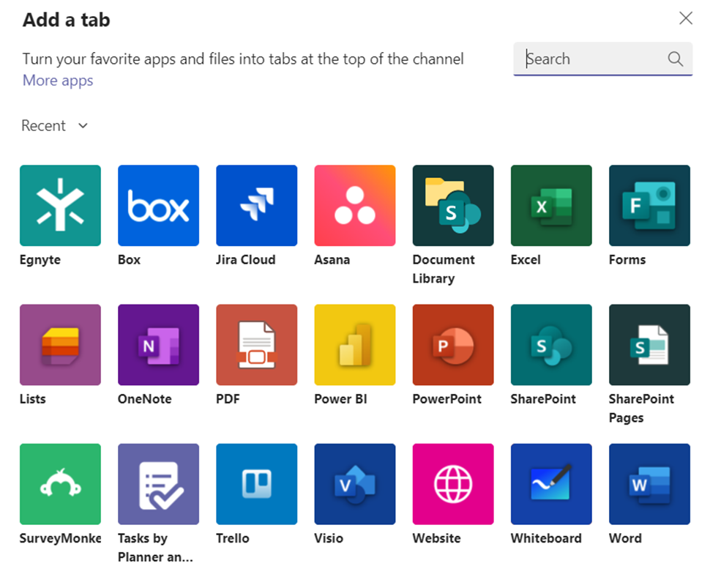This screenshot has width=721, height=588.
Task: Select the PowerPoint app icon
Action: tap(452, 345)
